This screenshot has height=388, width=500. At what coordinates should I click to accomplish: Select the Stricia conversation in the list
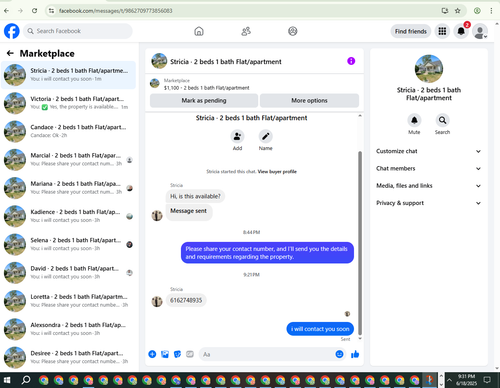(68, 75)
